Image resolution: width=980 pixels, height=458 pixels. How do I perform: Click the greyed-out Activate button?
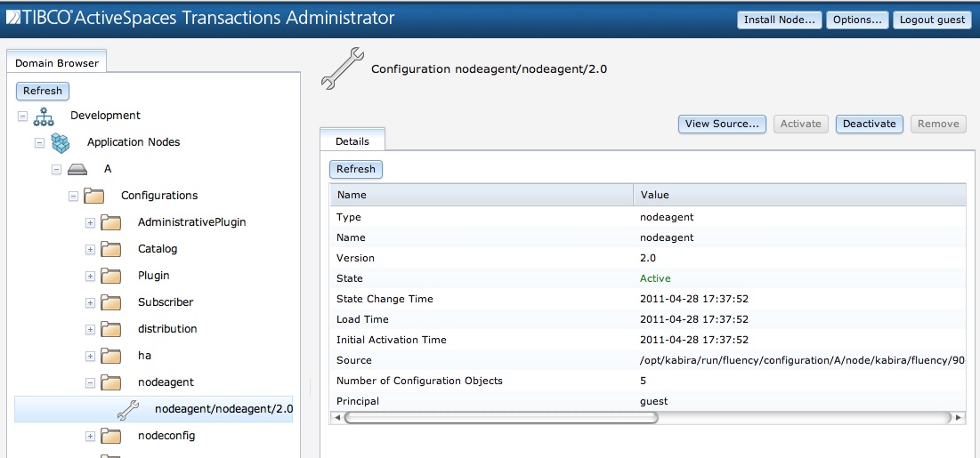tap(800, 124)
